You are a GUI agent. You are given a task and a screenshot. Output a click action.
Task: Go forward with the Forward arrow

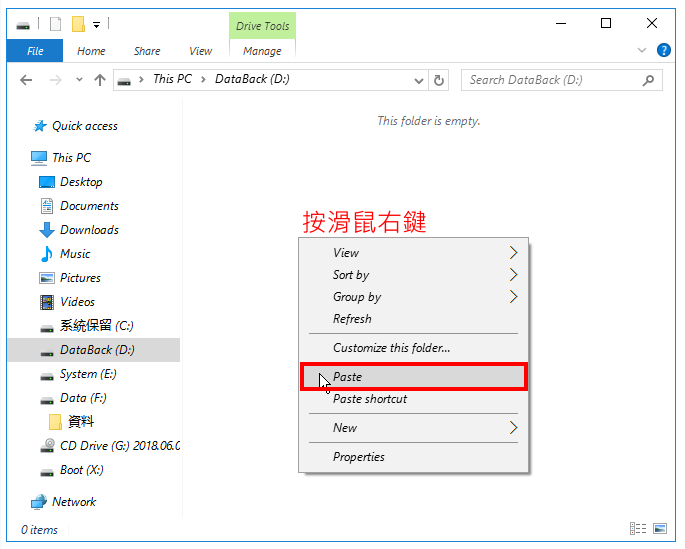point(55,80)
